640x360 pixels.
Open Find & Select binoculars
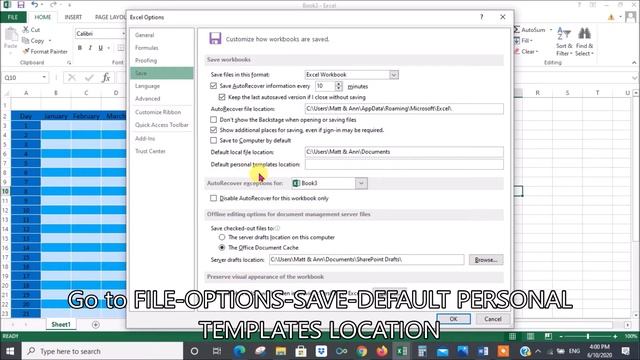click(584, 42)
